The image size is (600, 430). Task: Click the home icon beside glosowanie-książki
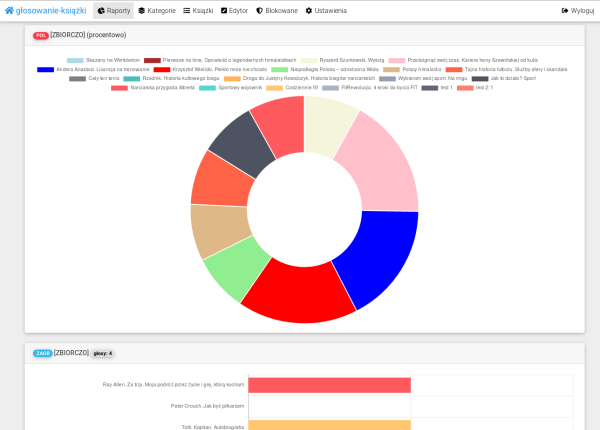pos(10,10)
